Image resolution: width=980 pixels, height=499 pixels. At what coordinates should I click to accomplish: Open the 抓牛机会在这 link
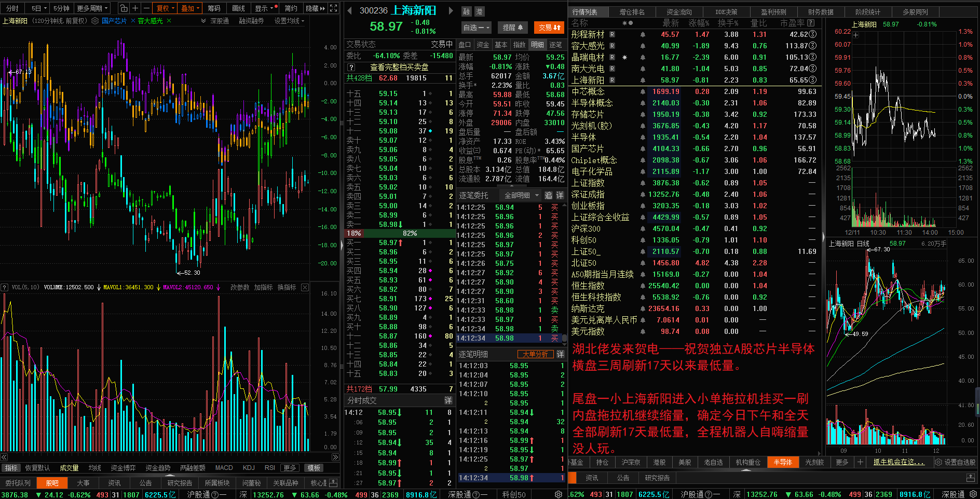899,462
